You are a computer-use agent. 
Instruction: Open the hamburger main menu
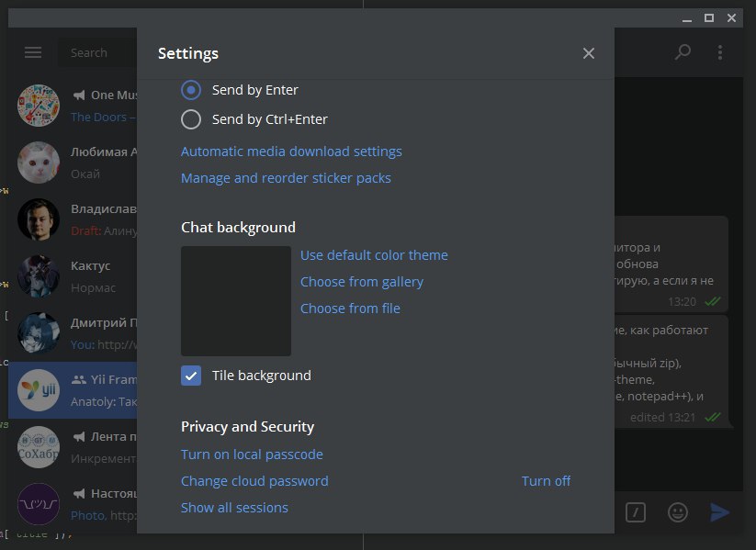pyautogui.click(x=33, y=52)
